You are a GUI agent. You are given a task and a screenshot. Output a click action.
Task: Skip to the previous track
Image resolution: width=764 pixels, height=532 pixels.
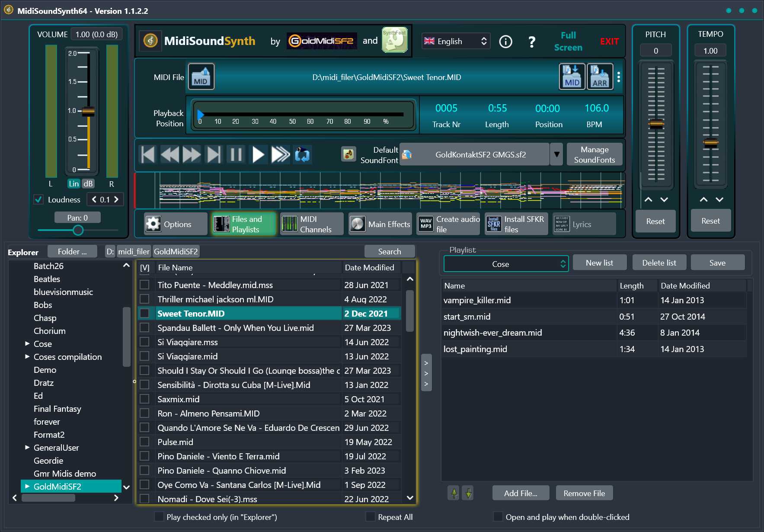point(148,154)
